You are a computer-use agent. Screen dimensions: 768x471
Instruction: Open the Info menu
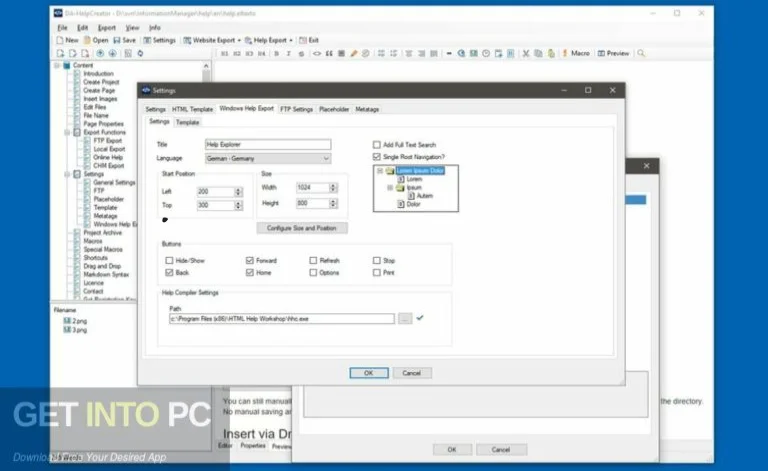(155, 27)
